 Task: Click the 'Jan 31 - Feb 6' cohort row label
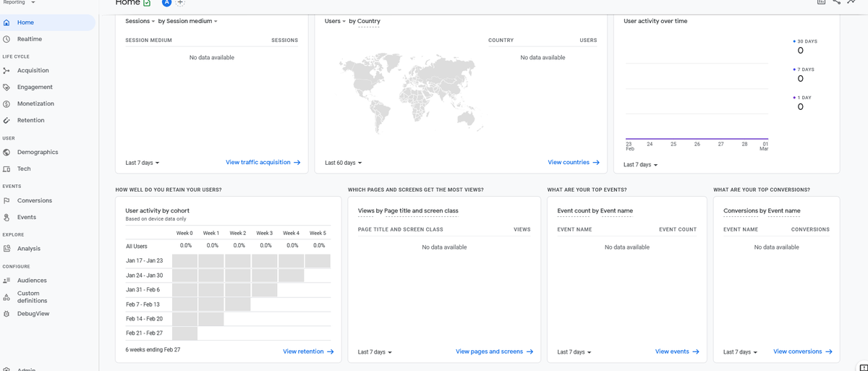142,290
